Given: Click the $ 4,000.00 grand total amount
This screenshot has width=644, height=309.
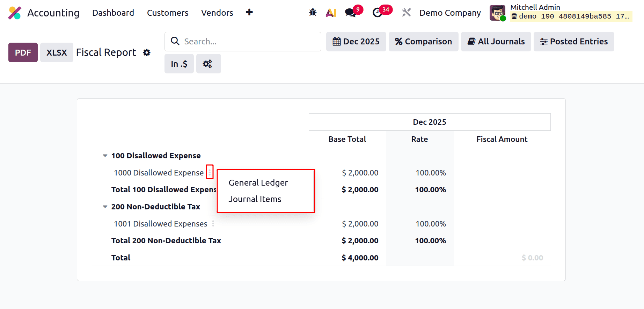Looking at the screenshot, I should [x=360, y=258].
